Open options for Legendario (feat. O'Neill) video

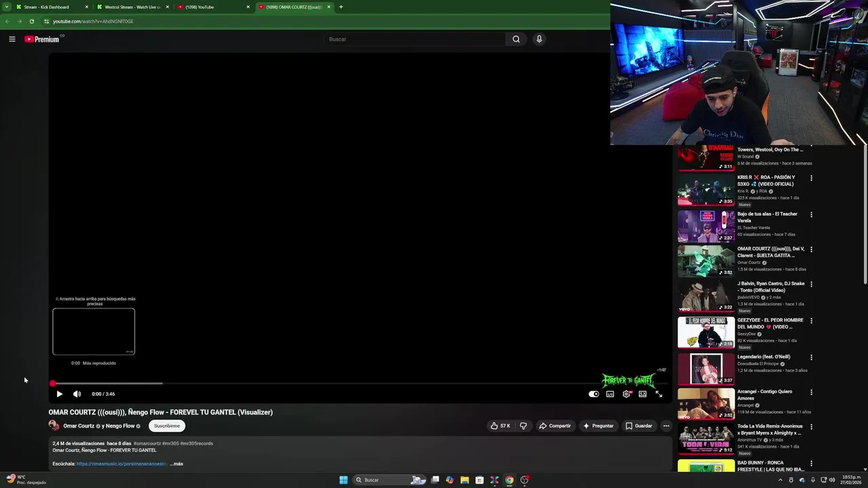811,357
